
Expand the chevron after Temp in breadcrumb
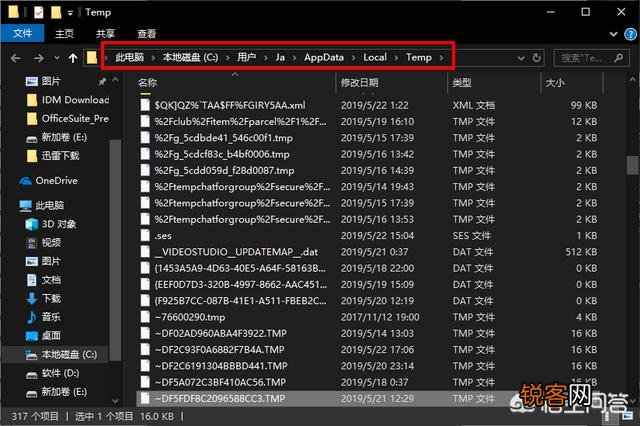click(442, 58)
